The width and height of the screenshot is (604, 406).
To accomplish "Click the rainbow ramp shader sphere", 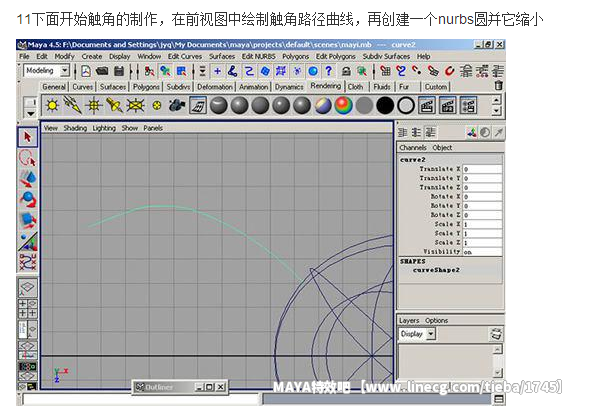I will 343,105.
